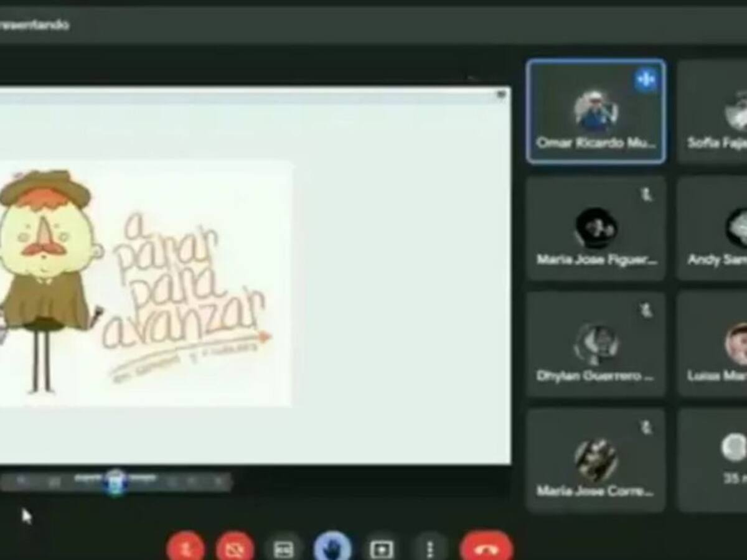
Task: Click muted mic icon on Maria Jose Figuer tile
Action: 646,195
